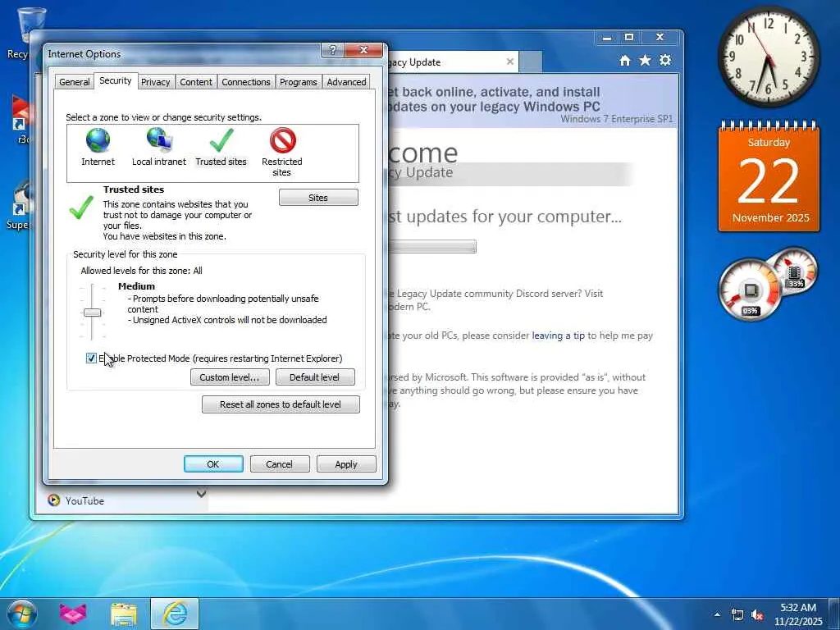
Task: Open a new blank tab in Internet Explorer
Action: pos(531,62)
